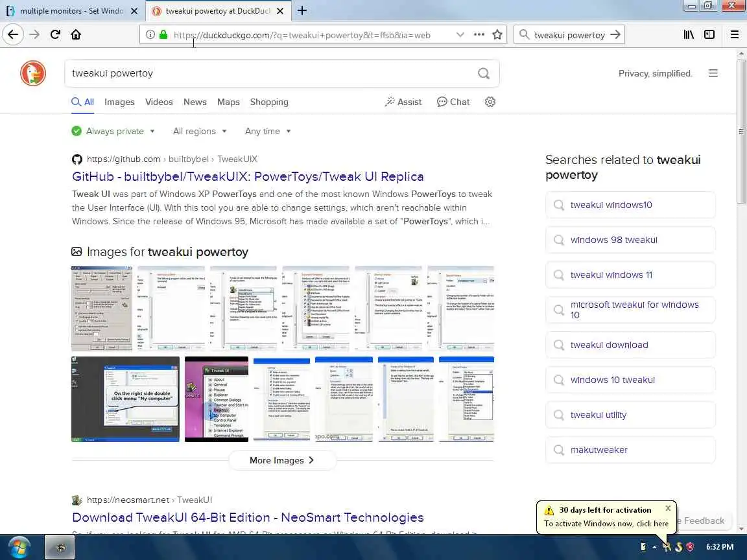
Task: Search related term windows 10 tweakui
Action: click(x=630, y=380)
